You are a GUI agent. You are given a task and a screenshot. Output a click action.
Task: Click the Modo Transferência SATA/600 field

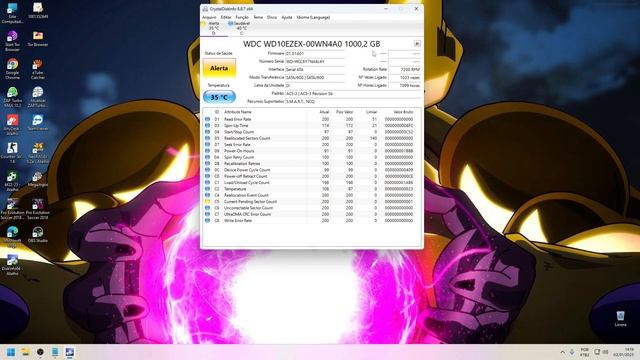pos(315,78)
